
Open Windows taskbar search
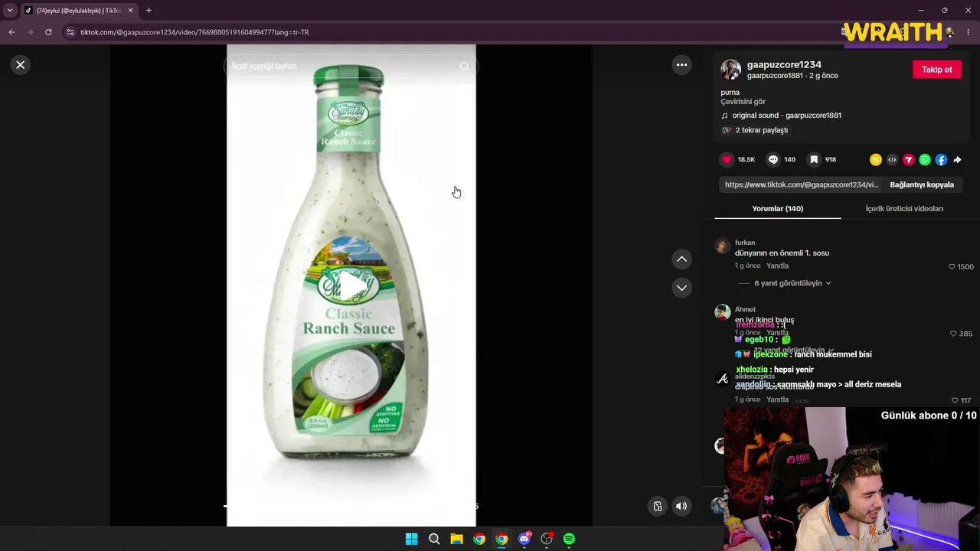434,539
